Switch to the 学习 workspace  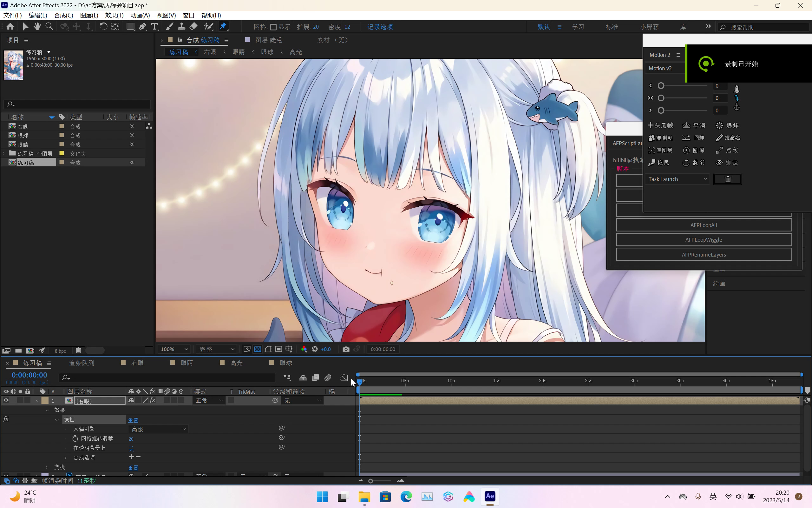click(x=578, y=27)
